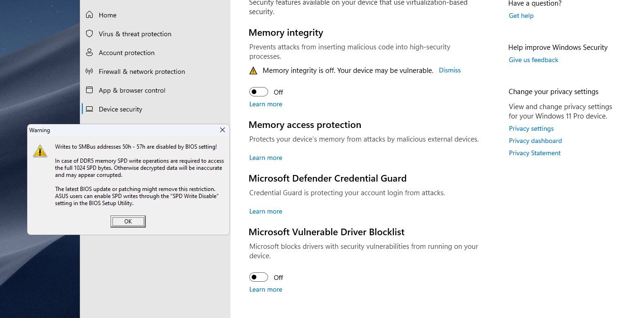Open the Privacy dashboard link

coord(535,141)
